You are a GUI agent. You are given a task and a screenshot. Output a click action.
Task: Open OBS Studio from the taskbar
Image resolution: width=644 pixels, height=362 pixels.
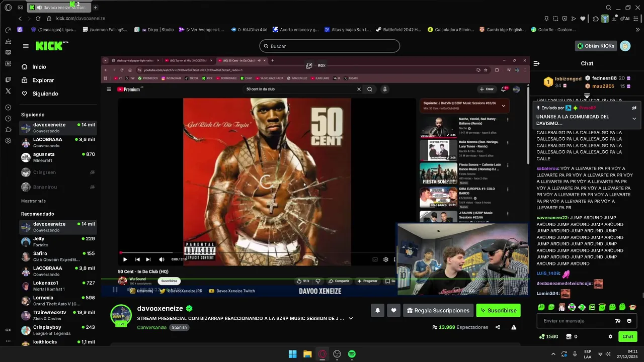[x=337, y=354]
